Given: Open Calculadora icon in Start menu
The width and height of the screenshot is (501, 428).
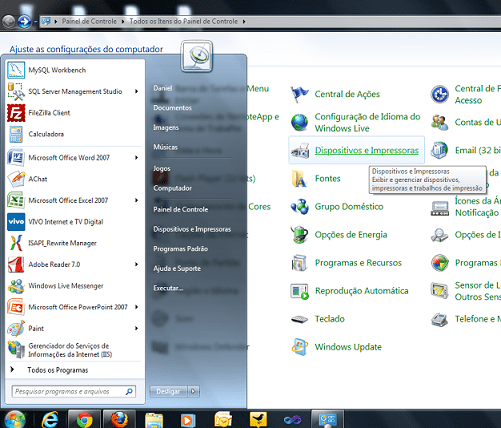Looking at the screenshot, I should click(x=16, y=134).
